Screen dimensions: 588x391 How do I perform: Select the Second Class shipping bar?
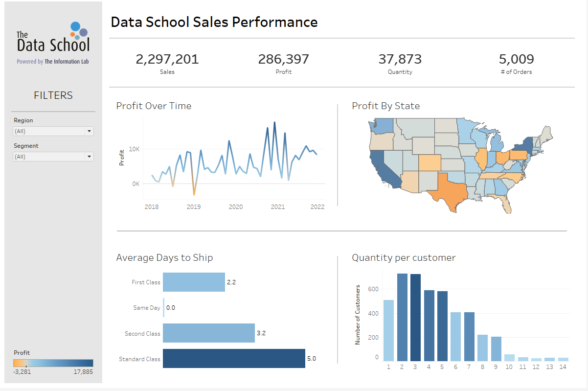tap(209, 333)
